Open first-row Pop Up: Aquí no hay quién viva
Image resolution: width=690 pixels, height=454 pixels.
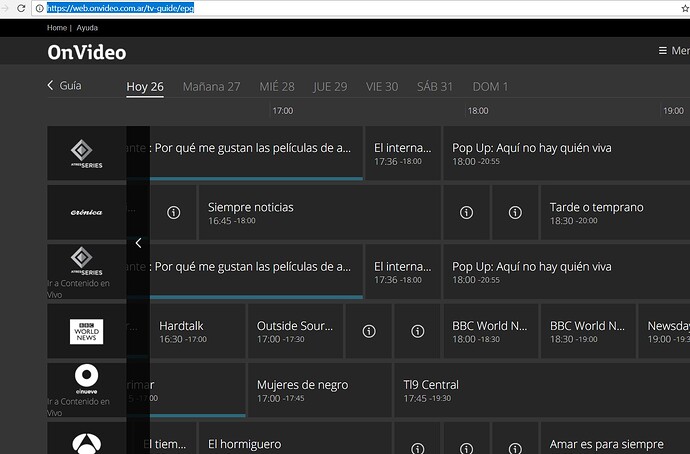coord(566,154)
